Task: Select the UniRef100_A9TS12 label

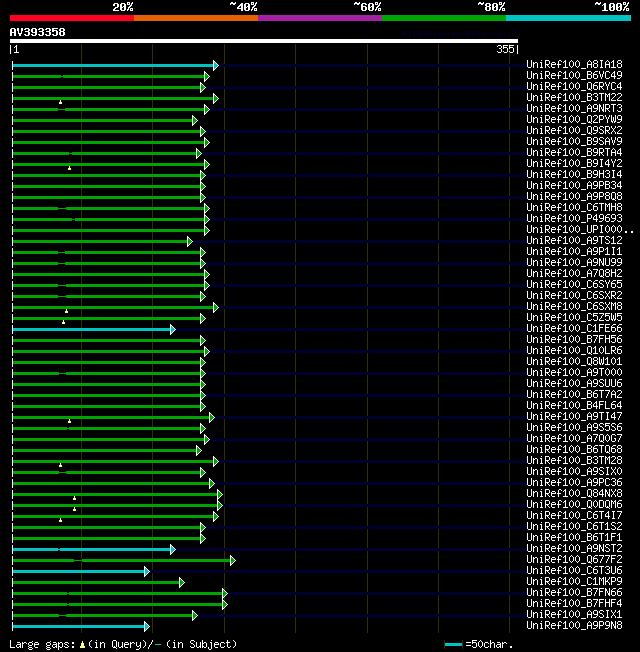Action: pyautogui.click(x=574, y=240)
